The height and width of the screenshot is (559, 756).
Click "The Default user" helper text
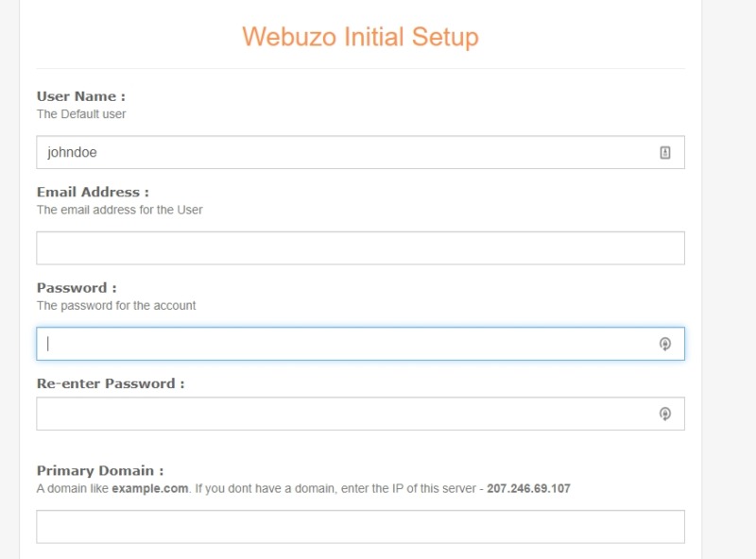tap(81, 114)
